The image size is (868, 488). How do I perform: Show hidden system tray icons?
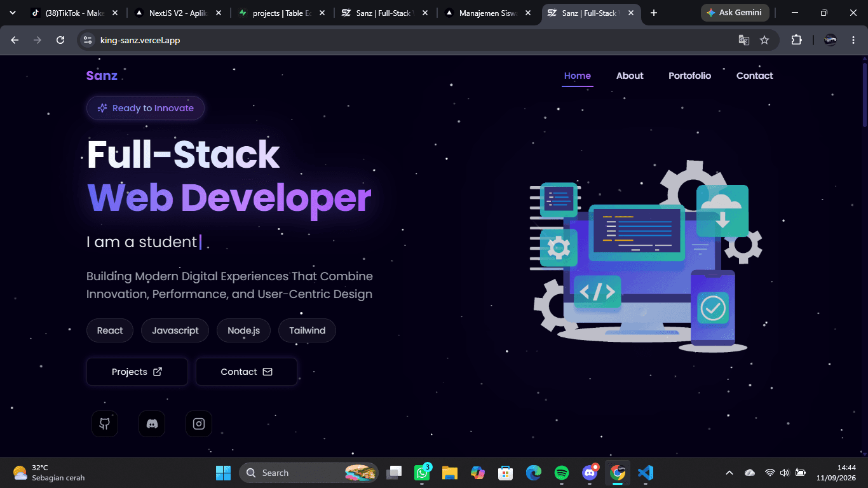[729, 473]
